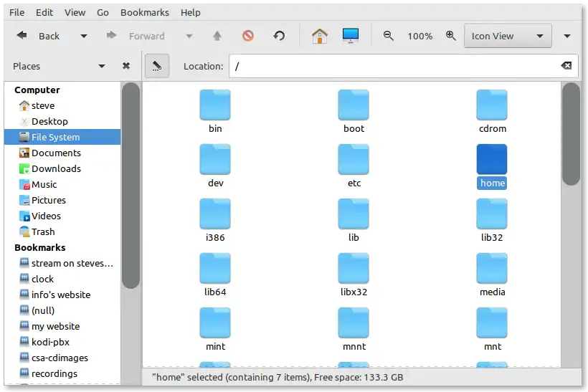
Task: Select the boot folder icon
Action: pos(354,105)
